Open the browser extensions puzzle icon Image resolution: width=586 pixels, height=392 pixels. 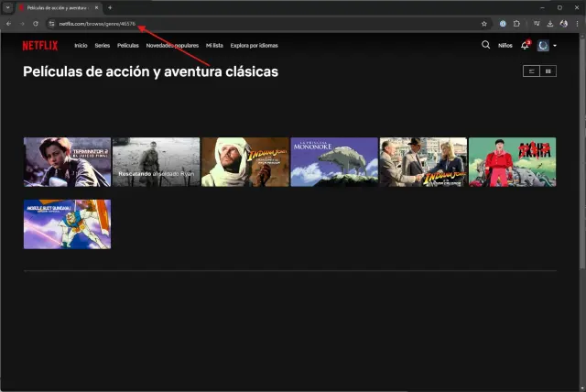516,23
